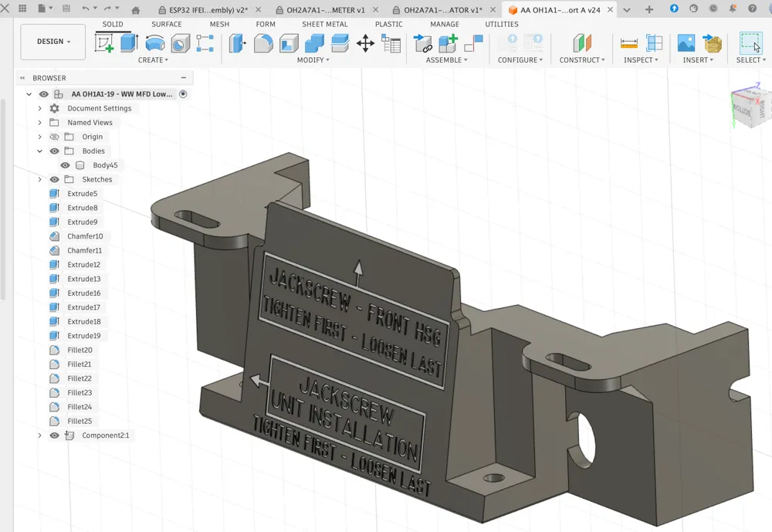Select the Shell tool
Image resolution: width=772 pixels, height=532 pixels.
(289, 43)
